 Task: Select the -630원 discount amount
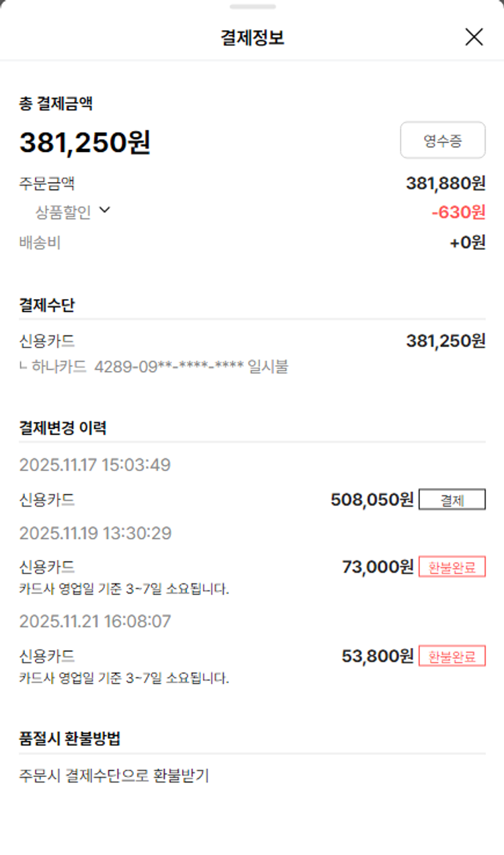[458, 212]
